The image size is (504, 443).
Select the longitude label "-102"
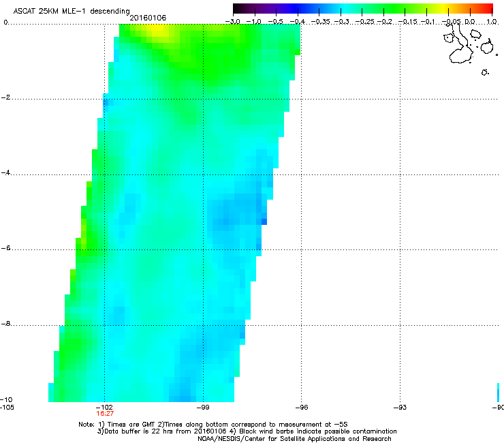[x=105, y=408]
